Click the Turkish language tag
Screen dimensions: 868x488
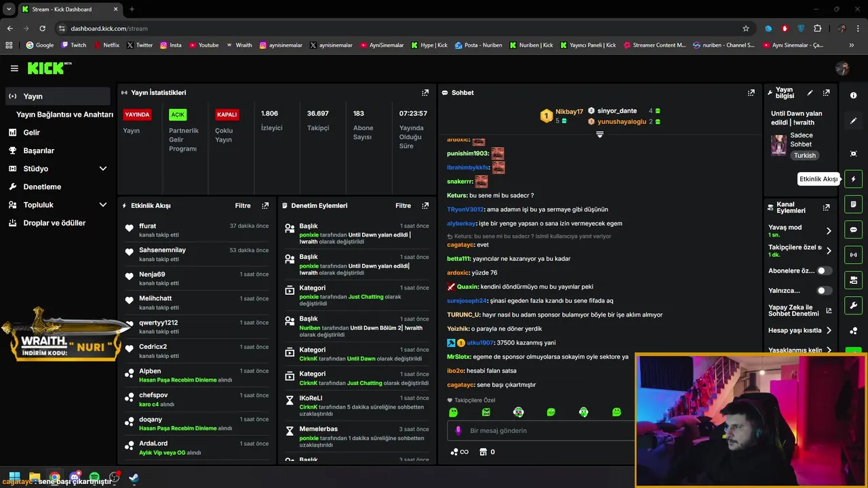tap(805, 155)
